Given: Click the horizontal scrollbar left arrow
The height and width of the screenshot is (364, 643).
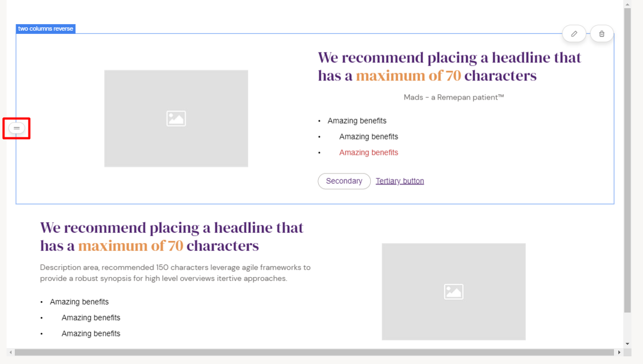Looking at the screenshot, I should (x=10, y=353).
